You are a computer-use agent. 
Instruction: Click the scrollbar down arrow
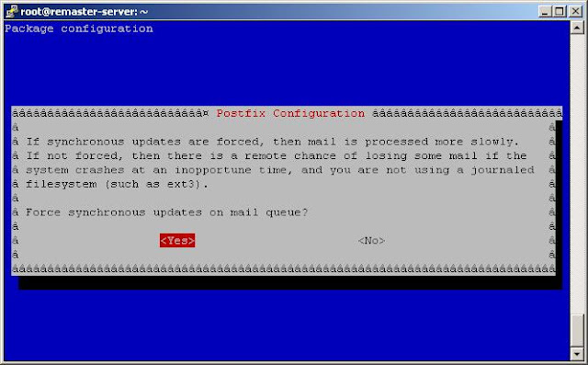577,353
